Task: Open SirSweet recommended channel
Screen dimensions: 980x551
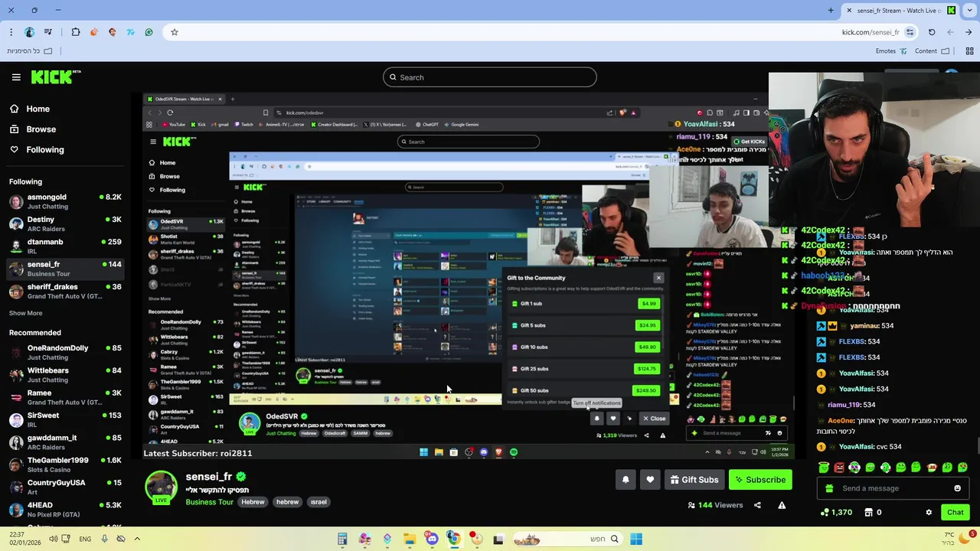Action: pos(65,419)
